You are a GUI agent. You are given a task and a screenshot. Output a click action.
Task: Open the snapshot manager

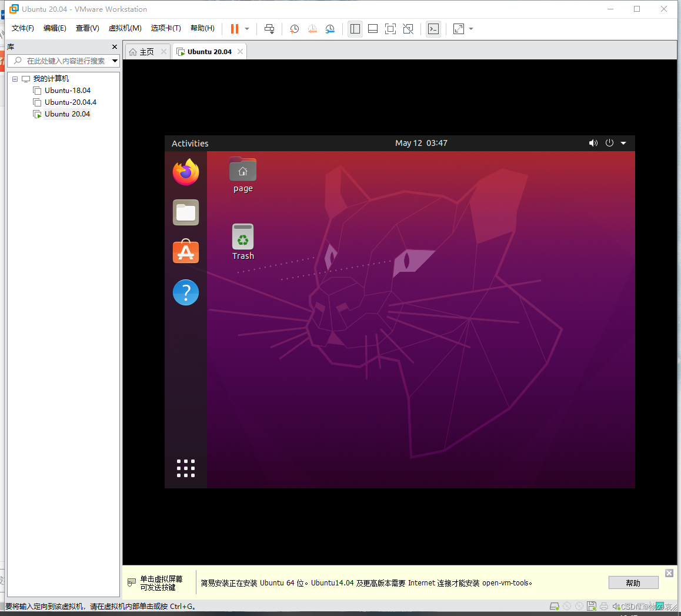330,29
